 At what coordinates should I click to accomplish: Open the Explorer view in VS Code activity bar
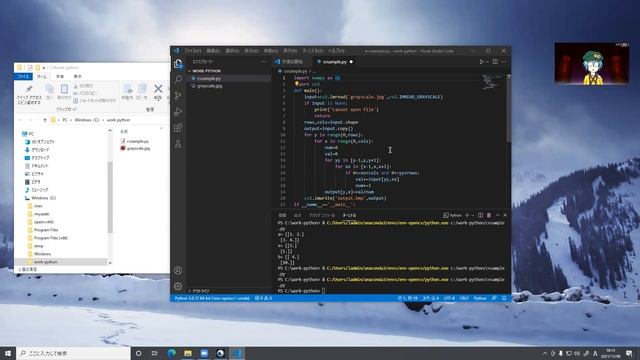(178, 64)
